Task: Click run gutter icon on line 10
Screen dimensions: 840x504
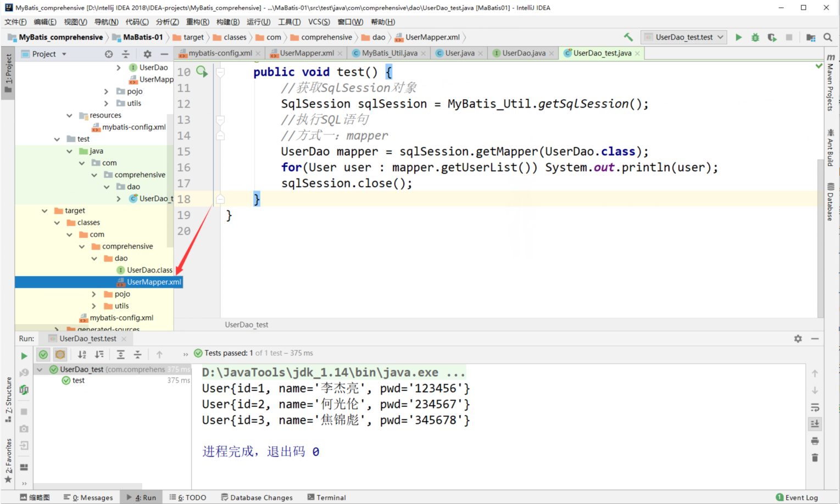Action: point(202,71)
